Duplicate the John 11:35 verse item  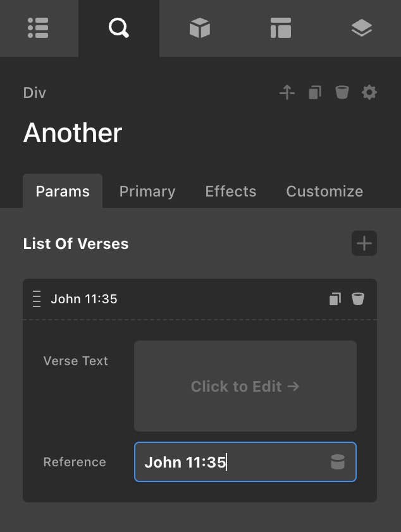coord(335,299)
